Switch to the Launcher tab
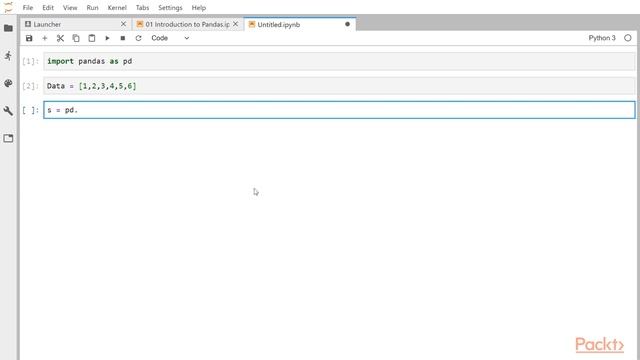Screen dimensions: 640x360 tap(76, 24)
